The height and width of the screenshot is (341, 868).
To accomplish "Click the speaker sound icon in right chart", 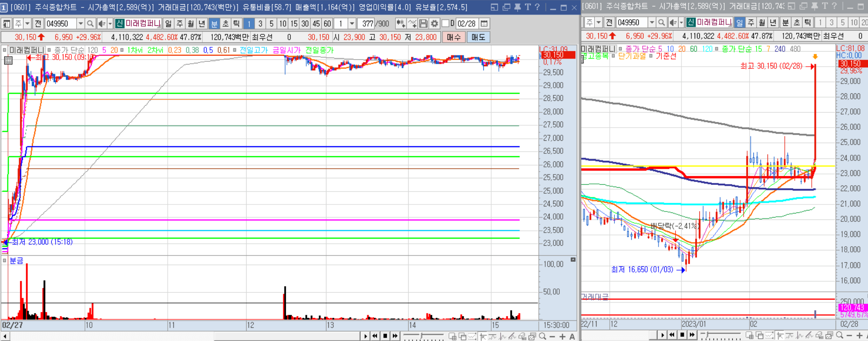I will [x=673, y=23].
